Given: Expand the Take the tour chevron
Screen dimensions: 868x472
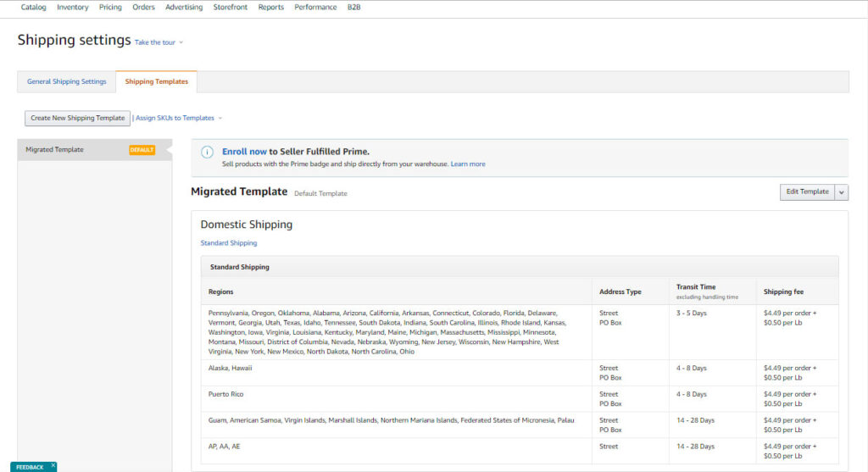Looking at the screenshot, I should [x=181, y=42].
